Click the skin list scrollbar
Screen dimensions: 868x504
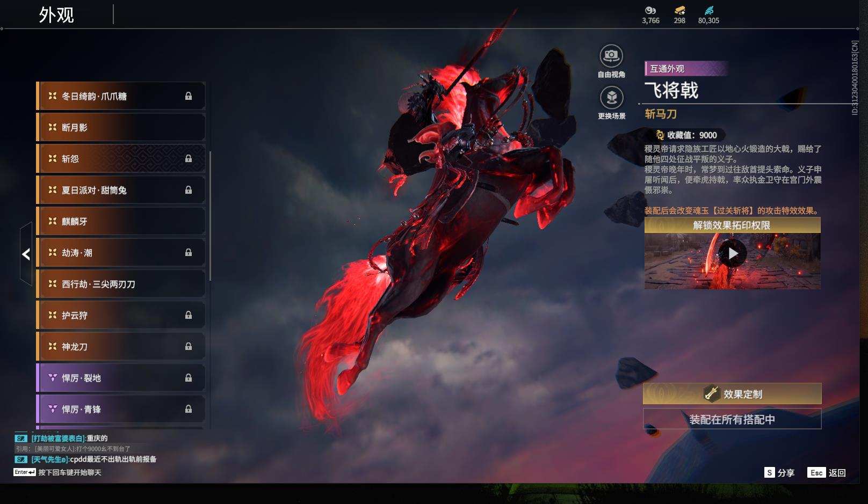point(210,216)
